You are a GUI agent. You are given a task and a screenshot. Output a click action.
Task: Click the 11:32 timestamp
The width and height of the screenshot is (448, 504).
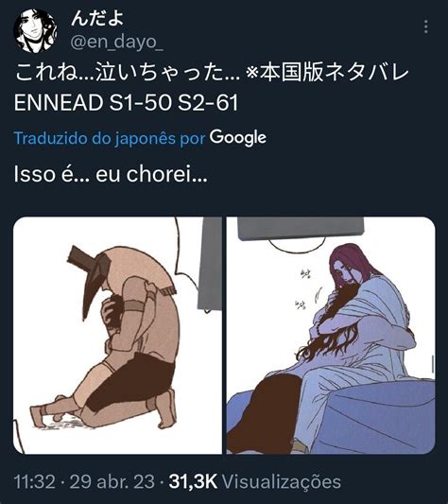click(34, 482)
